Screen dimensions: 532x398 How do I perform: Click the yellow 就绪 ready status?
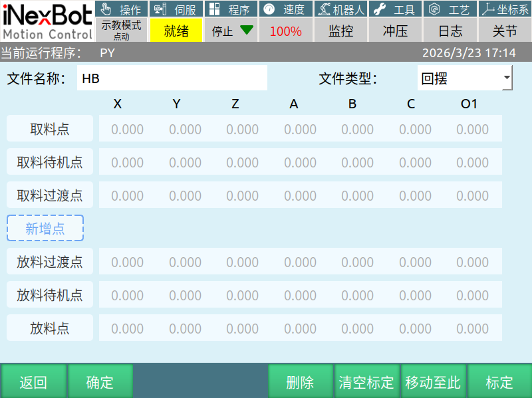[176, 31]
